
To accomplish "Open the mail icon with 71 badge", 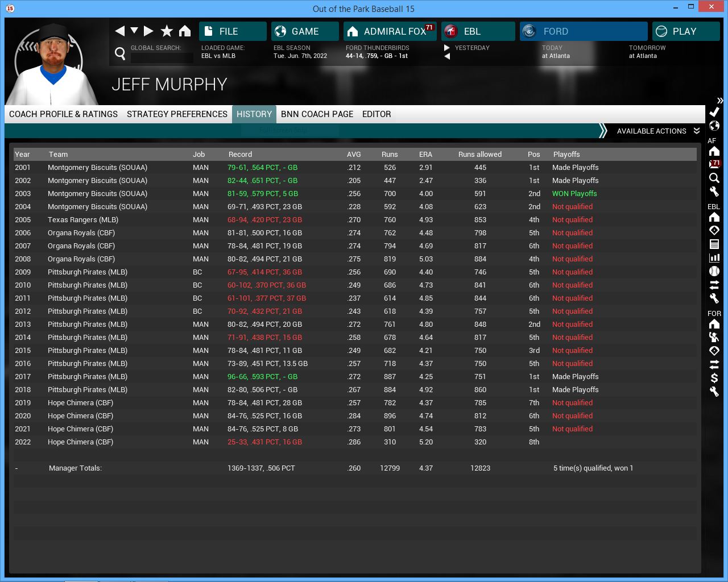I will [x=714, y=164].
